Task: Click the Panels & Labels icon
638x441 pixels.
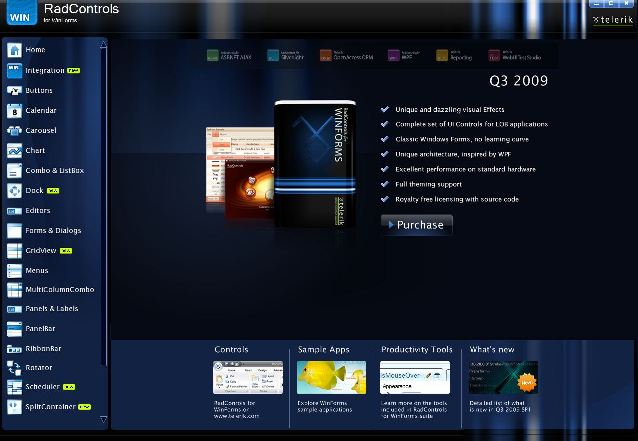Action: click(x=14, y=309)
